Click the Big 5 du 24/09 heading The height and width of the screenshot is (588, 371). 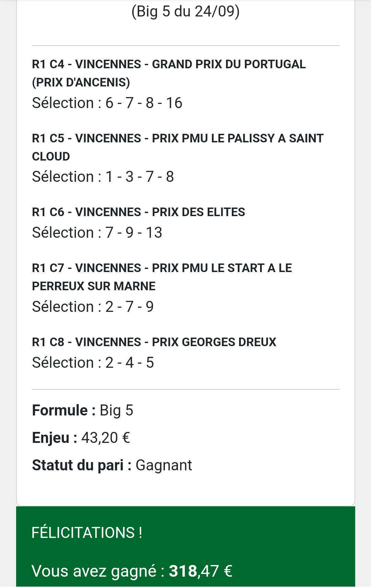click(x=185, y=11)
